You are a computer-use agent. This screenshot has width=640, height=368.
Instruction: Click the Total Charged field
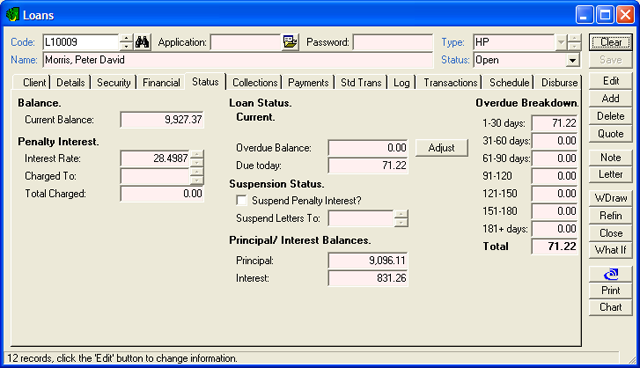point(162,194)
